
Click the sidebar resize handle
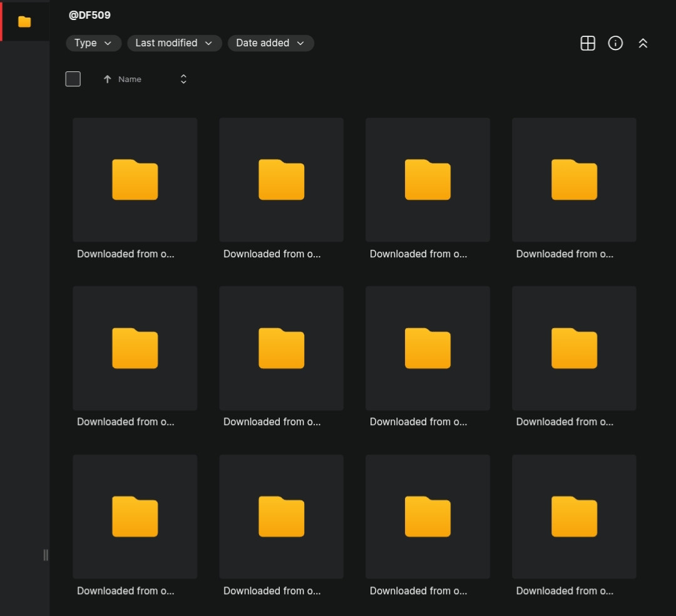coord(45,555)
